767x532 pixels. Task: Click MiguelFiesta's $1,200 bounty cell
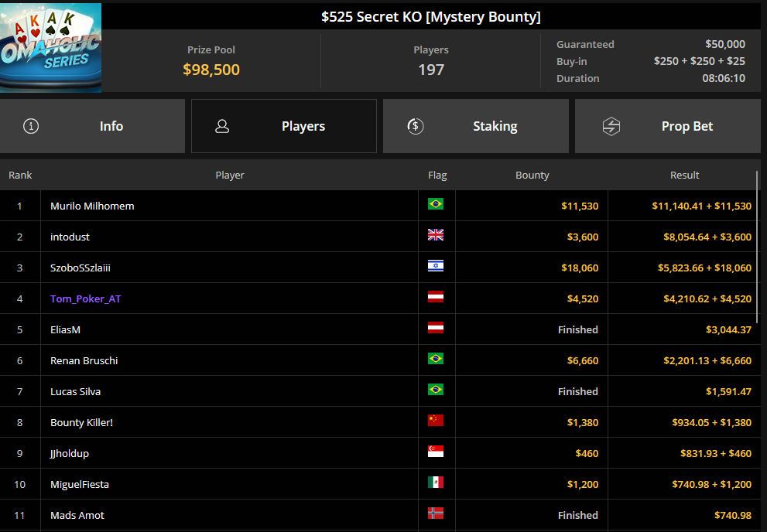tap(532, 484)
